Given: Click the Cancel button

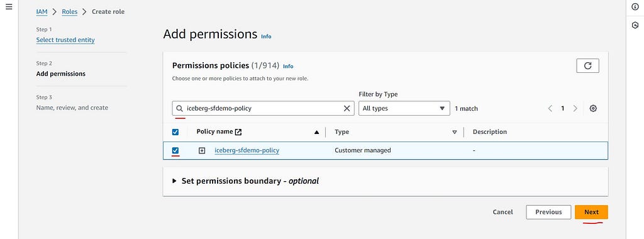Looking at the screenshot, I should tap(502, 212).
